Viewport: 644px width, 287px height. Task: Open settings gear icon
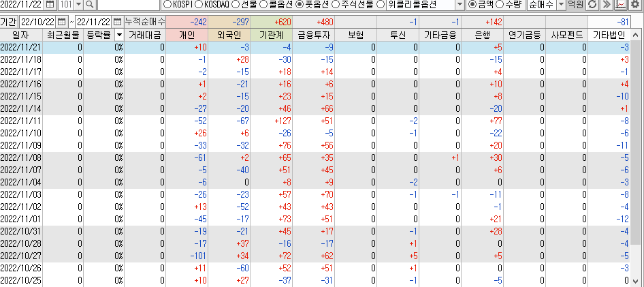point(637,5)
